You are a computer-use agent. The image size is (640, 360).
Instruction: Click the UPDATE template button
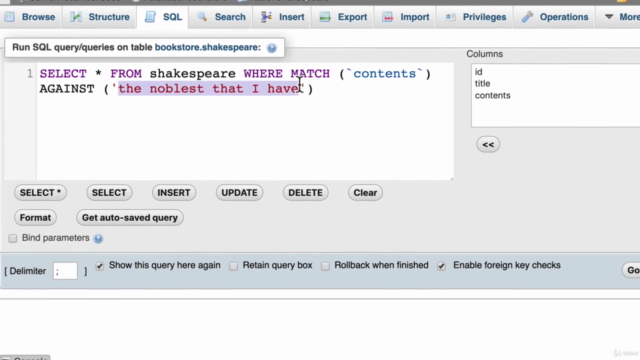[239, 193]
